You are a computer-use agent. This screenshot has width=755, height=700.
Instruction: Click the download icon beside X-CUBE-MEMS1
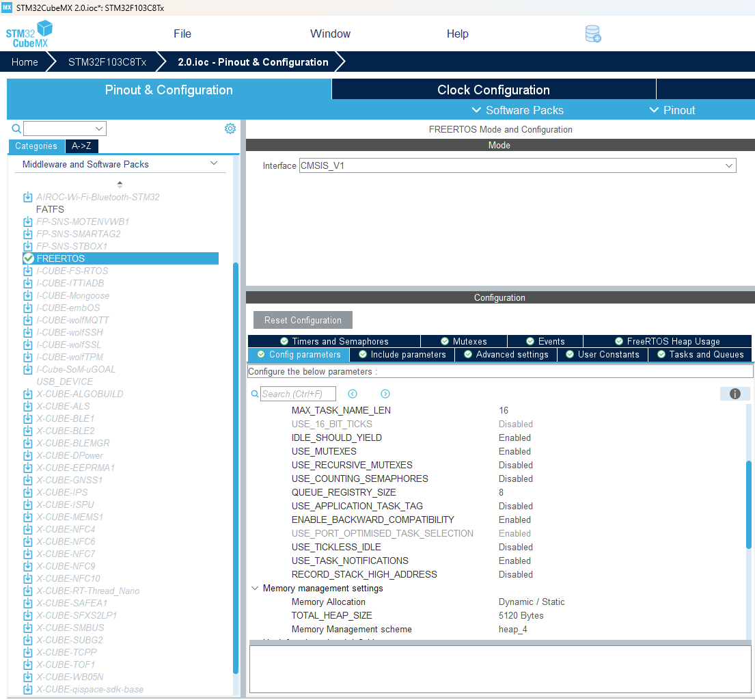(28, 517)
